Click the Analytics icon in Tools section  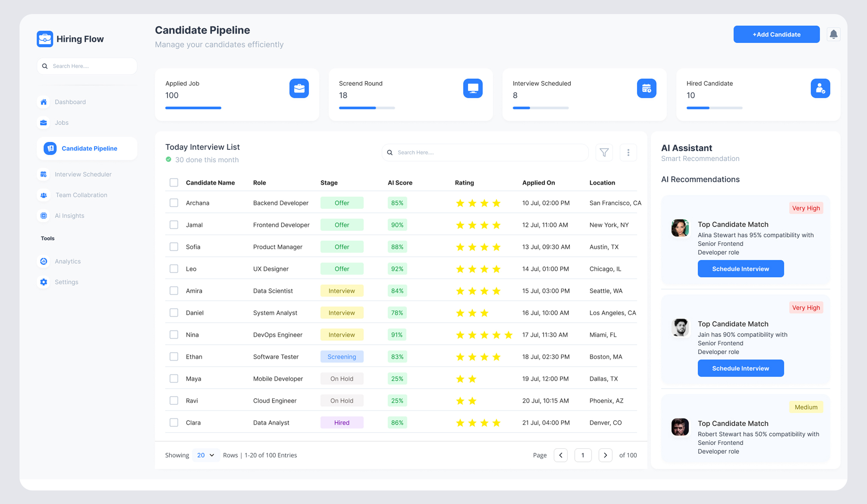coord(43,261)
